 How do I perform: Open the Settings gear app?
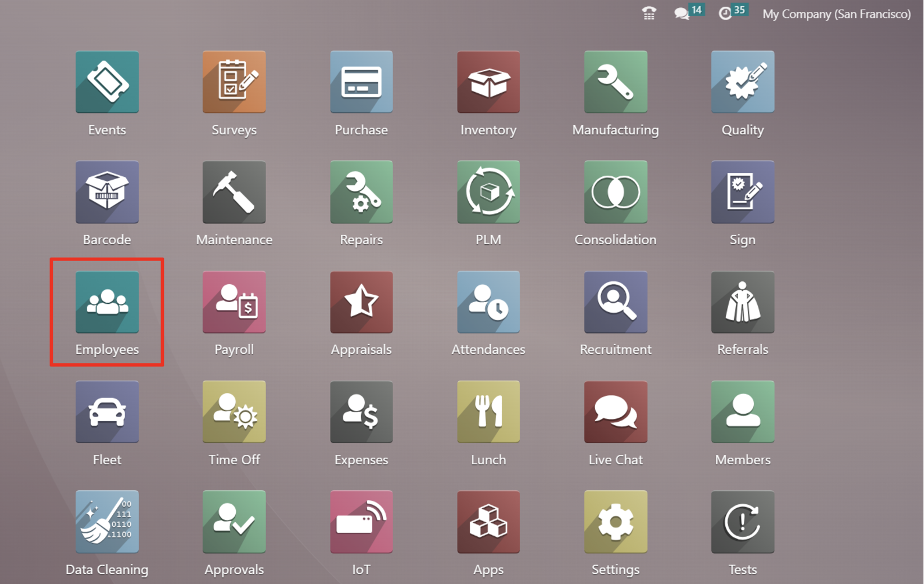click(x=615, y=522)
